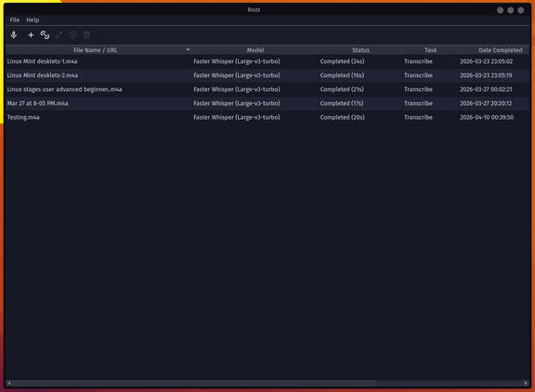Click Model cell in Testing.m4a row

point(254,117)
